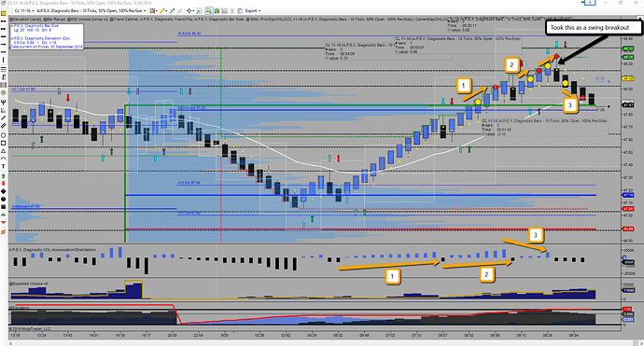Open the chart style candlestick menu

pos(153,10)
